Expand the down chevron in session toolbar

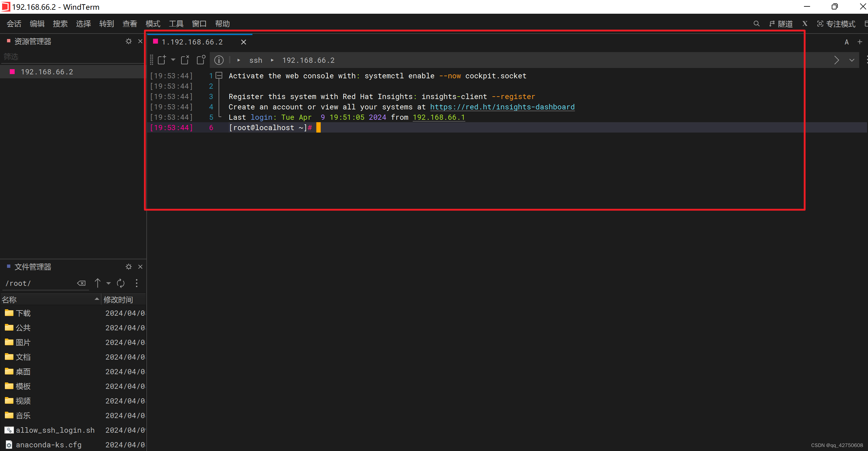click(x=852, y=60)
